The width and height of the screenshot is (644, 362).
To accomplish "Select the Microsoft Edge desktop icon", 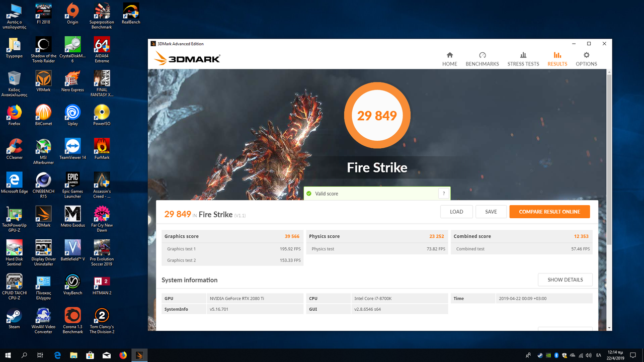I will 14,183.
